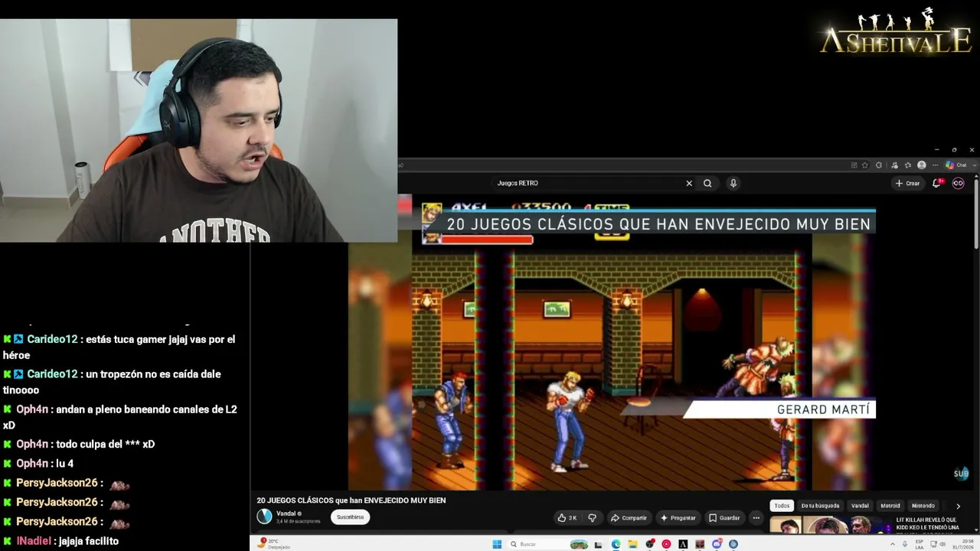Select the 'De tu búsqueda' filter chip

click(821, 506)
